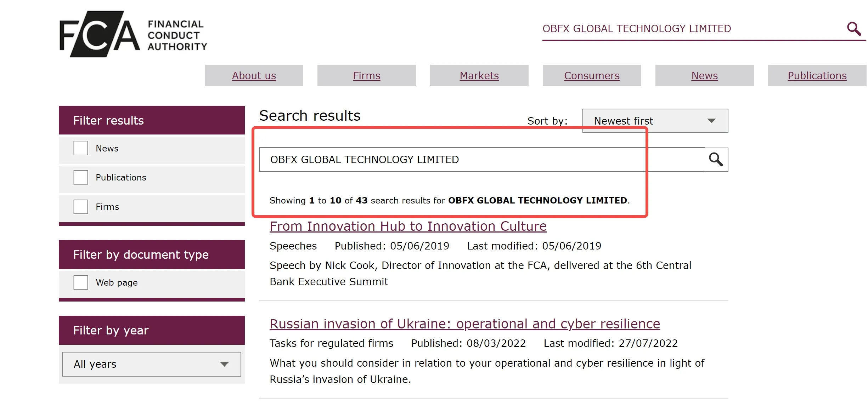Click the Published: 05/06/2019 date
The height and width of the screenshot is (407, 868).
tap(392, 246)
